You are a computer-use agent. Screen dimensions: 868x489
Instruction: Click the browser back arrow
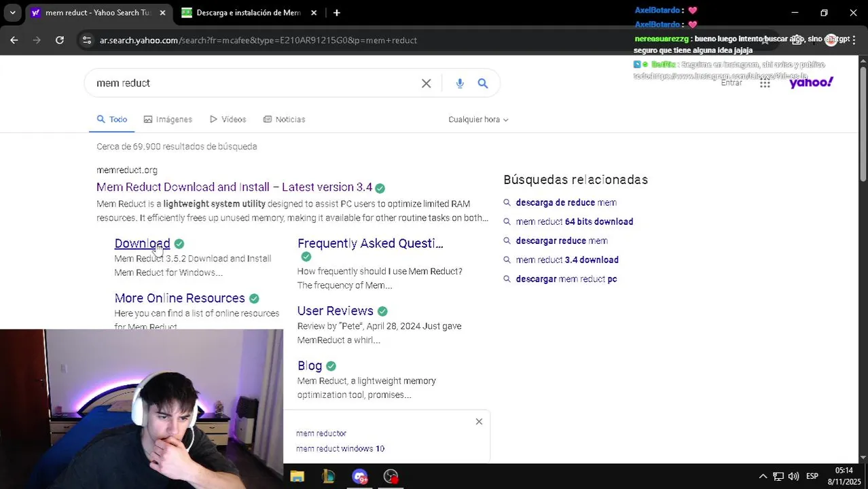click(14, 40)
